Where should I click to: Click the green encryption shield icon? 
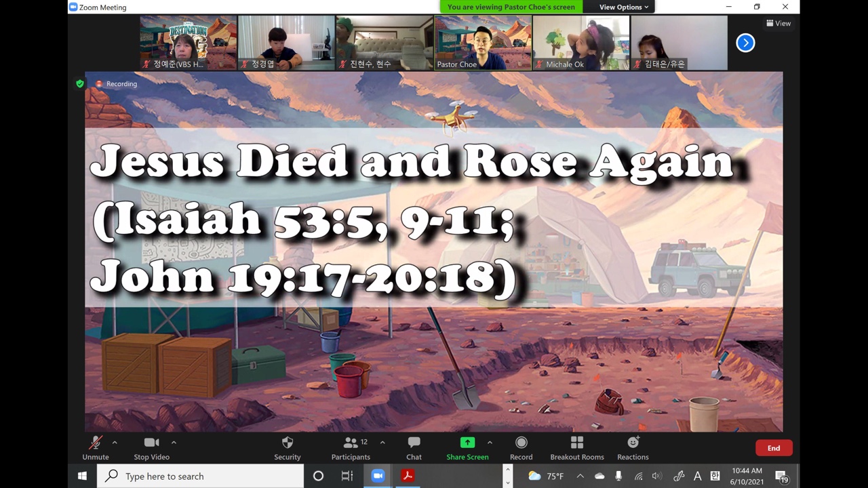(80, 83)
